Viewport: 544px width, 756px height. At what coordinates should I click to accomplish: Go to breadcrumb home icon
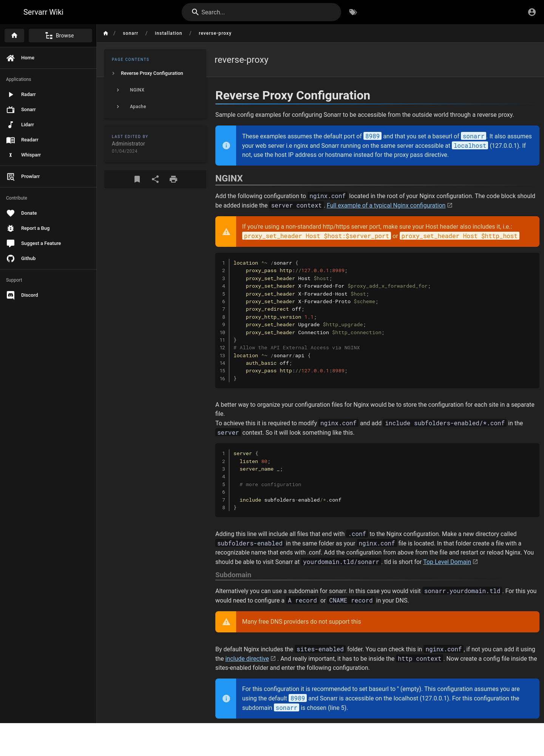pos(106,33)
